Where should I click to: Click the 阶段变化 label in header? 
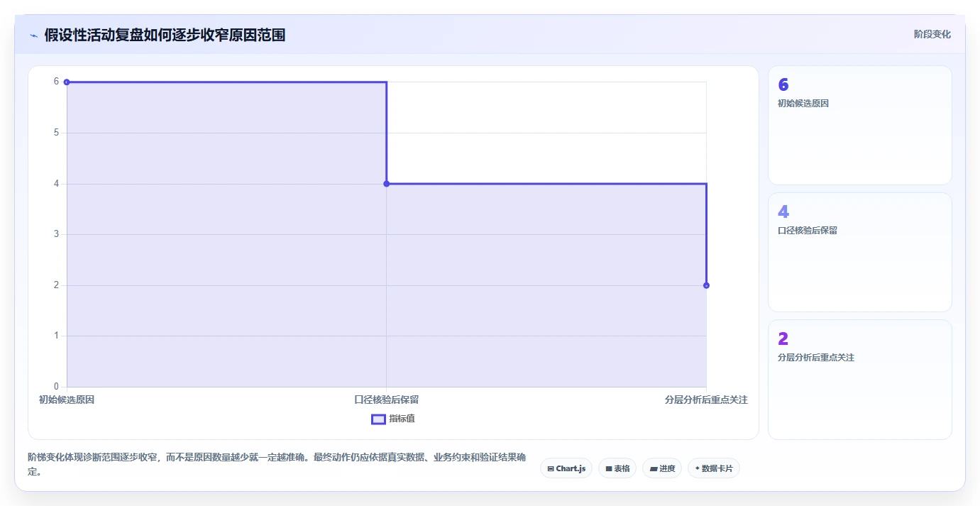932,34
